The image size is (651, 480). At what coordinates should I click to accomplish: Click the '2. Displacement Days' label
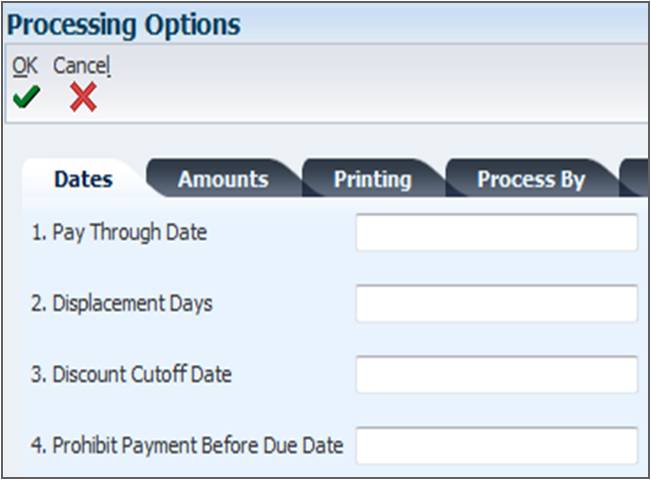point(122,303)
